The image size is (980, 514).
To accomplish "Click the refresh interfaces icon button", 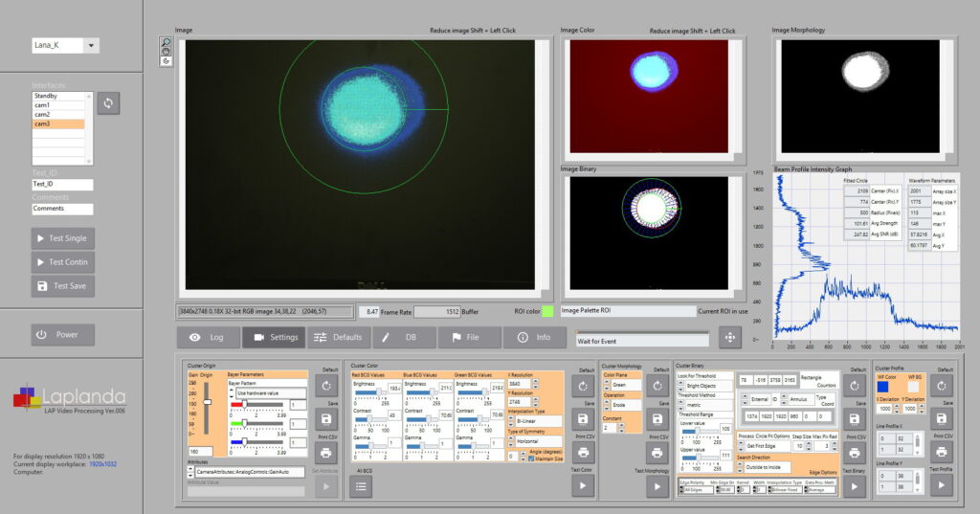I will (108, 103).
